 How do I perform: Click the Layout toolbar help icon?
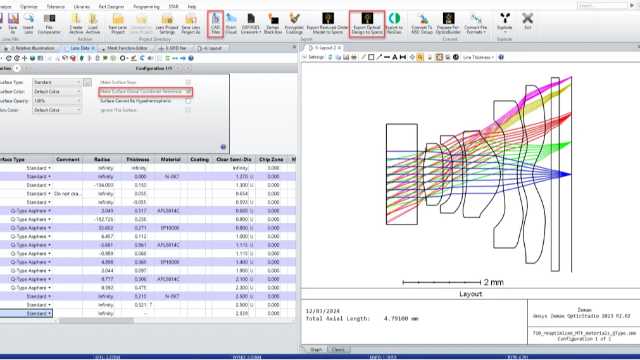tap(501, 58)
